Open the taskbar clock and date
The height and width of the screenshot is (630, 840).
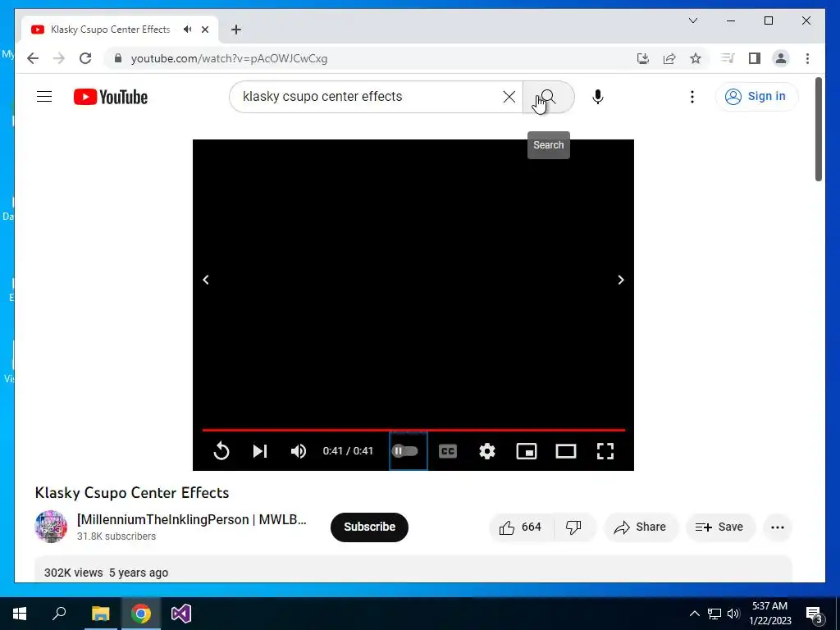769,614
